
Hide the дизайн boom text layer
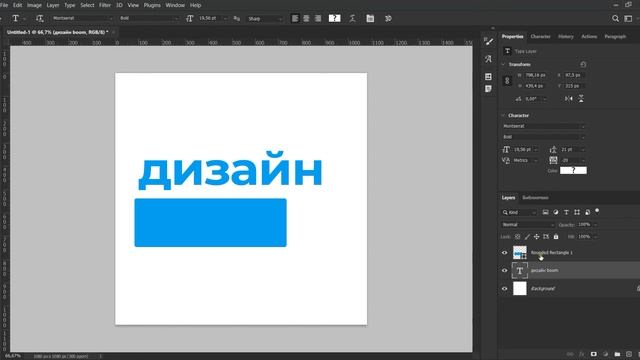click(504, 271)
